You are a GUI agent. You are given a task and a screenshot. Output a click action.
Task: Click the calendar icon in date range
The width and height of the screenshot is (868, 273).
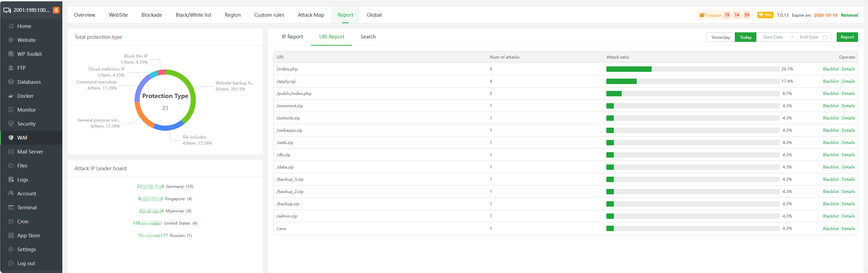click(x=825, y=37)
